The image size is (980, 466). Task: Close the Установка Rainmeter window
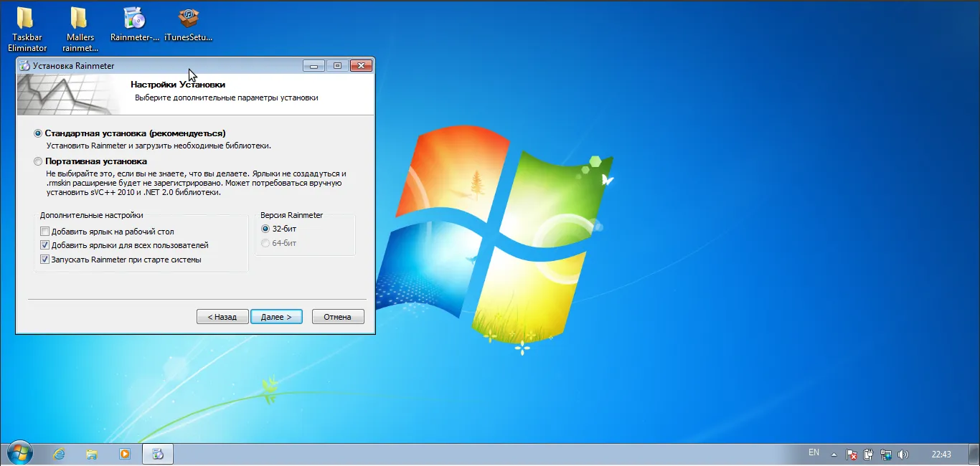point(361,66)
